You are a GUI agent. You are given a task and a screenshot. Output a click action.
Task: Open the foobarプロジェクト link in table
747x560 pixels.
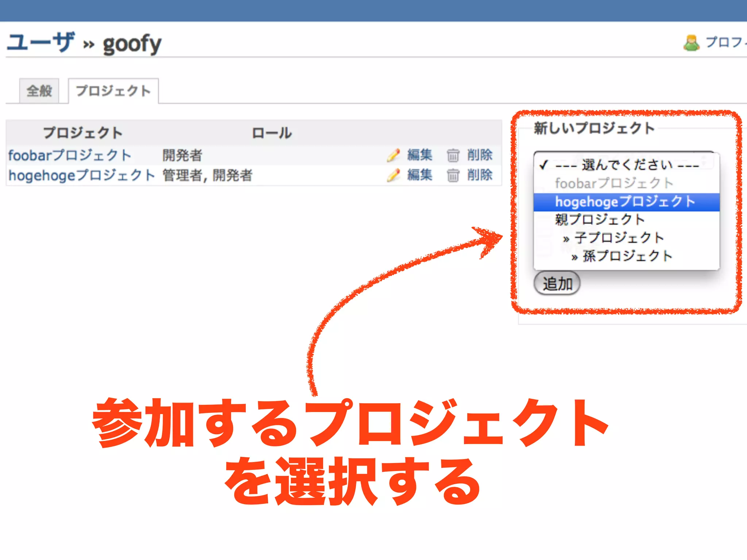click(70, 155)
